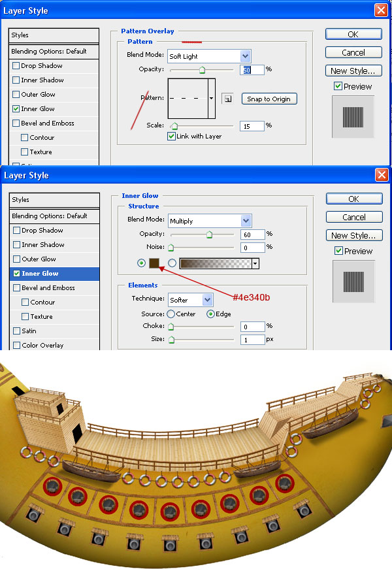Enable the Drop Shadow checkbox in top dialog

click(x=16, y=66)
